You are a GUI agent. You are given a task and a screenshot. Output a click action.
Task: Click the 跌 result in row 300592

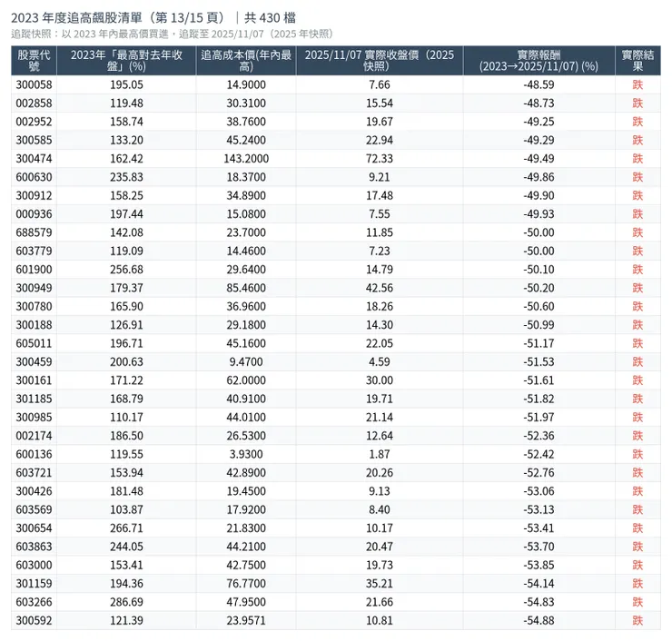pos(637,620)
